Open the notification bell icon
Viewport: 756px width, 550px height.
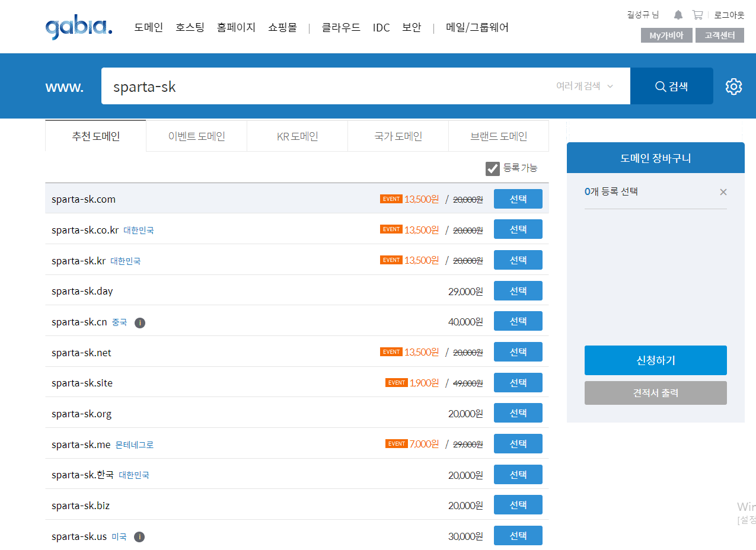[x=678, y=15]
